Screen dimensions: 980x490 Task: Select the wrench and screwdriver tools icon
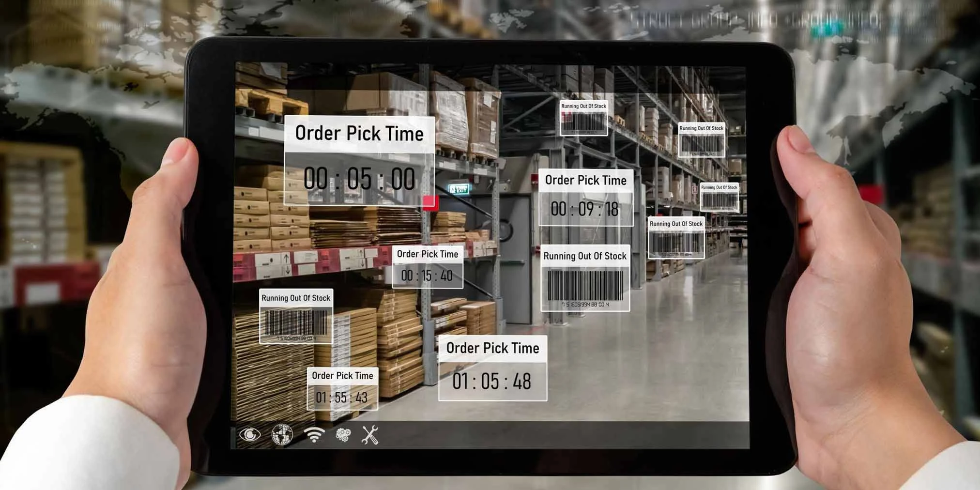pos(370,435)
